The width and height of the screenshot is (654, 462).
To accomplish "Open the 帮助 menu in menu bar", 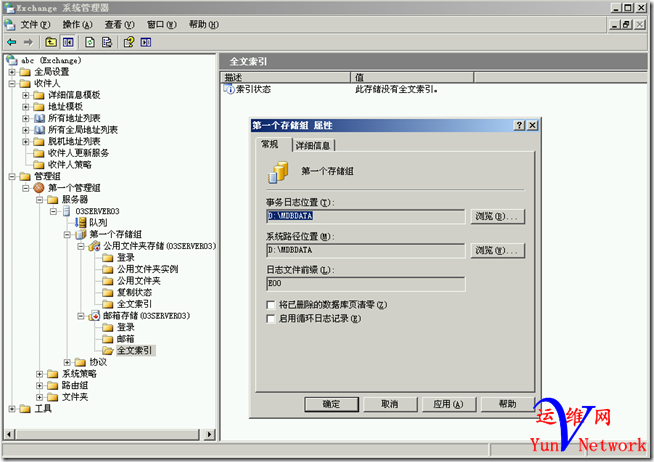I will (x=204, y=25).
